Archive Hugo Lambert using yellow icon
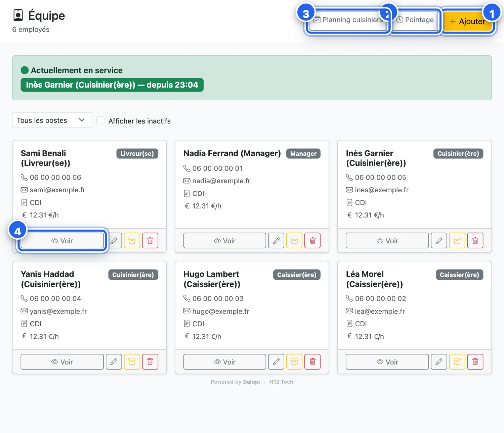 pos(294,362)
